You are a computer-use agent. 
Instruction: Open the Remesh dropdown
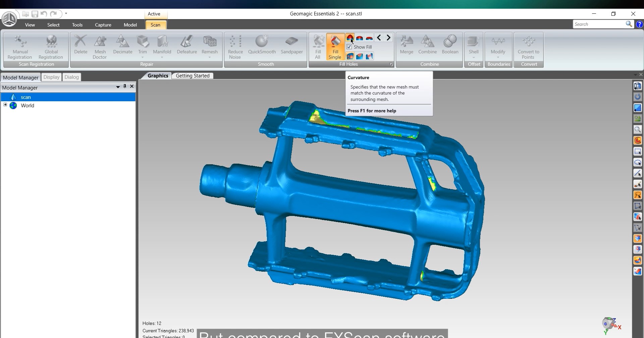(x=210, y=57)
